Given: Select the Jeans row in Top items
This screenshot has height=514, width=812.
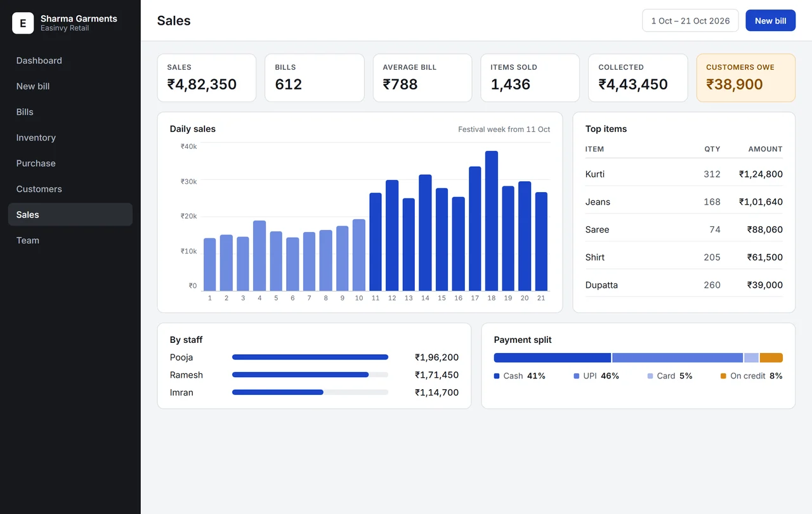Looking at the screenshot, I should tap(684, 202).
